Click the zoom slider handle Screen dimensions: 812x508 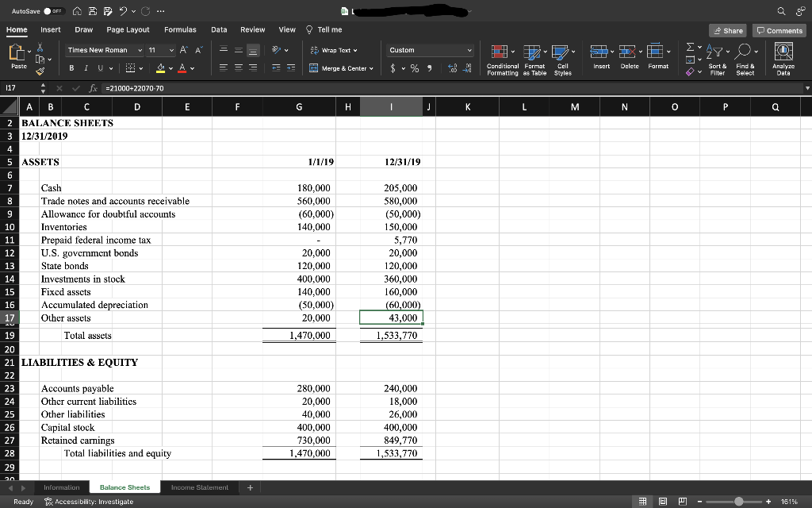pos(738,502)
